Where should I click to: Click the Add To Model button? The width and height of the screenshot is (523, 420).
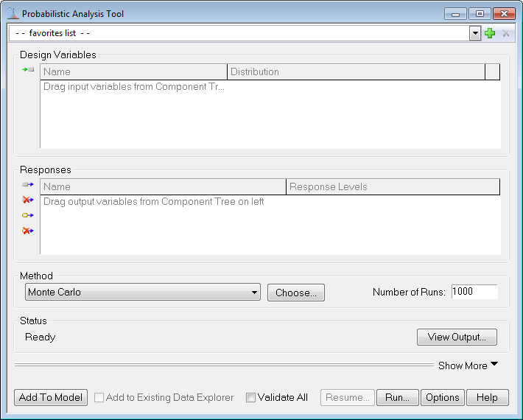click(51, 397)
